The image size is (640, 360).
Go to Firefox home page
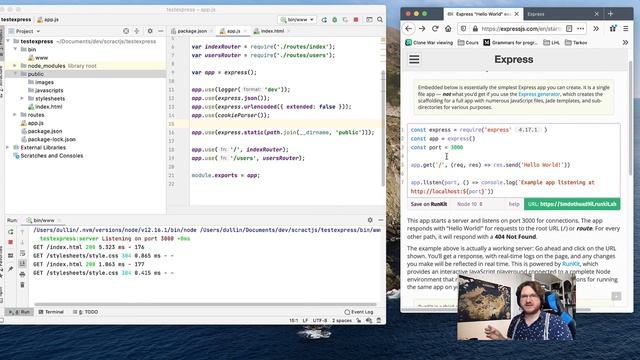pyautogui.click(x=448, y=29)
